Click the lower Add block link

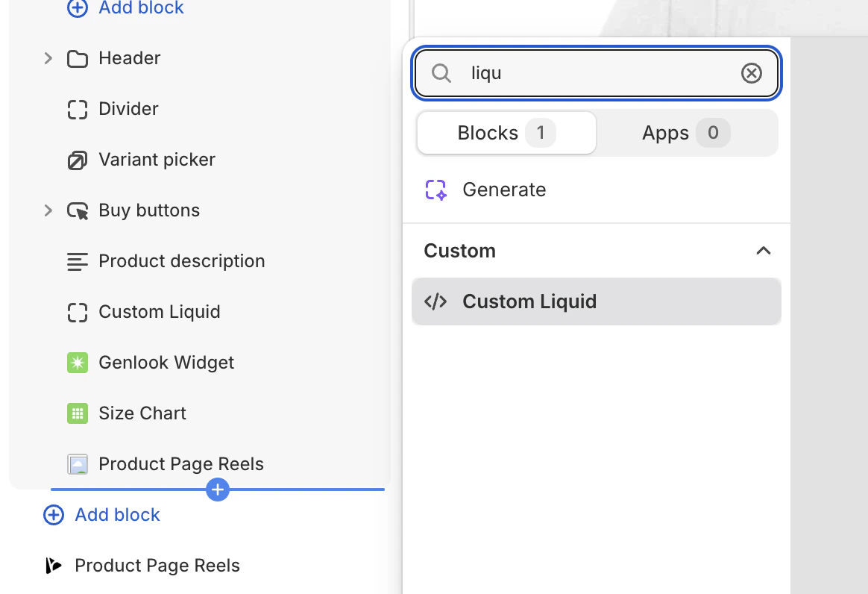[x=101, y=515]
